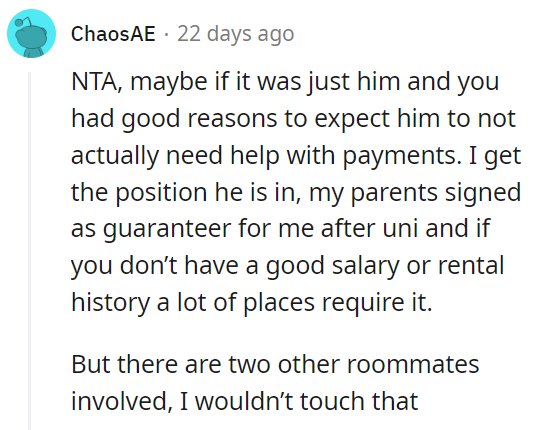This screenshot has width=537, height=430.
Task: Click the word "uni" in the comment
Action: [x=400, y=228]
